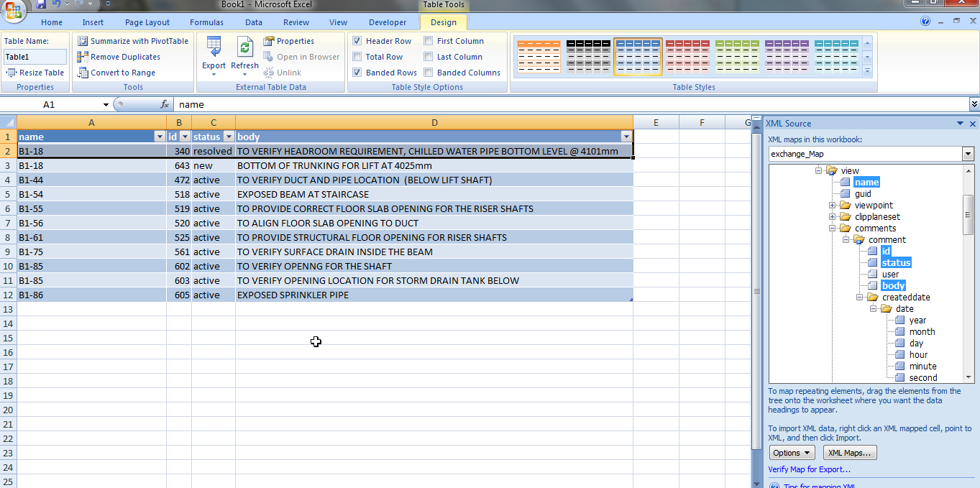Open the filter dropdown on the name column
The image size is (980, 488).
pos(160,136)
